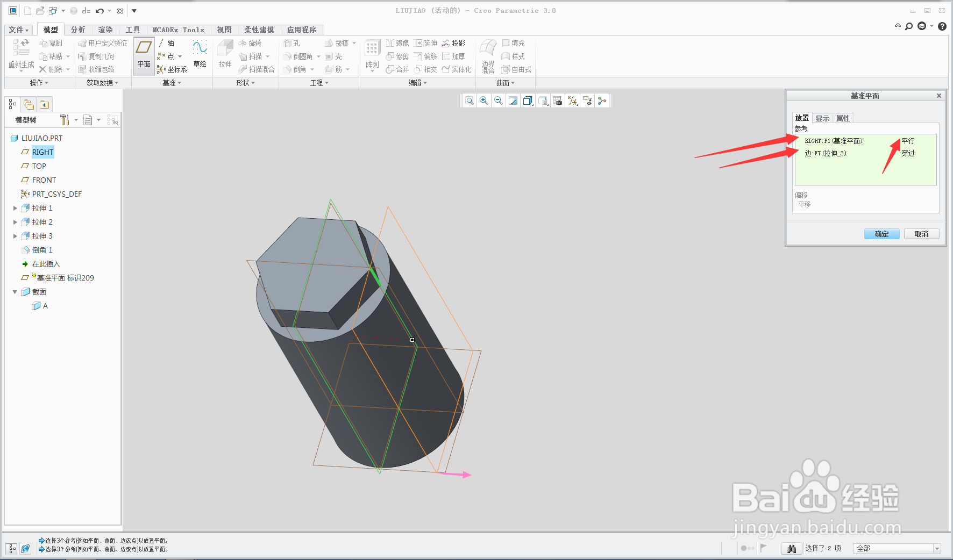Switch to the 视图 ribbon tab

pyautogui.click(x=224, y=30)
